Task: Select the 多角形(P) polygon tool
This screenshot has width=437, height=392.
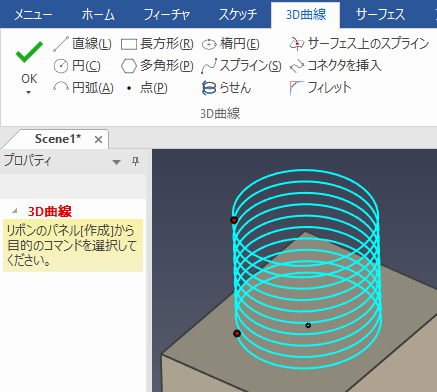Action: (x=157, y=66)
